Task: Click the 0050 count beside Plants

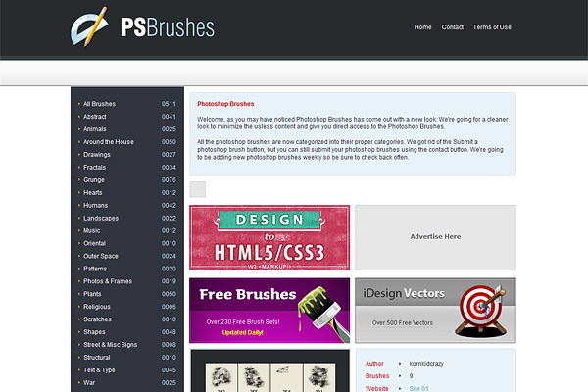Action: click(x=169, y=294)
